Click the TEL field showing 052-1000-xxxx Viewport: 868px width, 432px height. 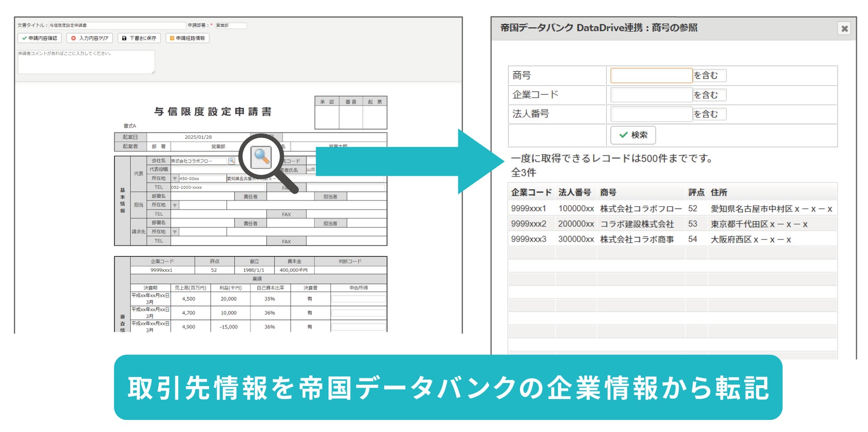[x=219, y=187]
